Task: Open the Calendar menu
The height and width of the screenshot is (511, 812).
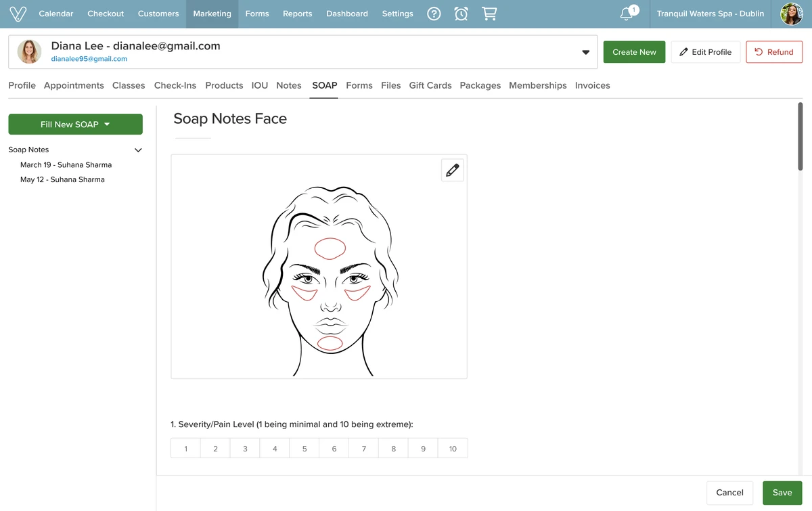Action: click(56, 14)
